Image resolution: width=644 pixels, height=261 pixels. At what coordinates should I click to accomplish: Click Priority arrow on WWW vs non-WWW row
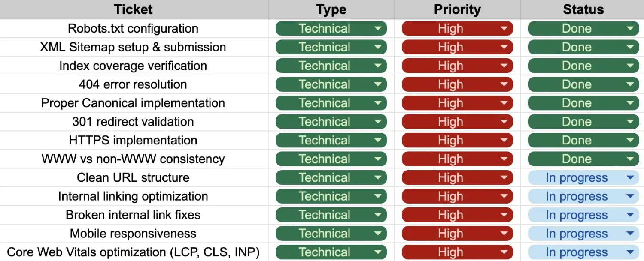point(504,159)
